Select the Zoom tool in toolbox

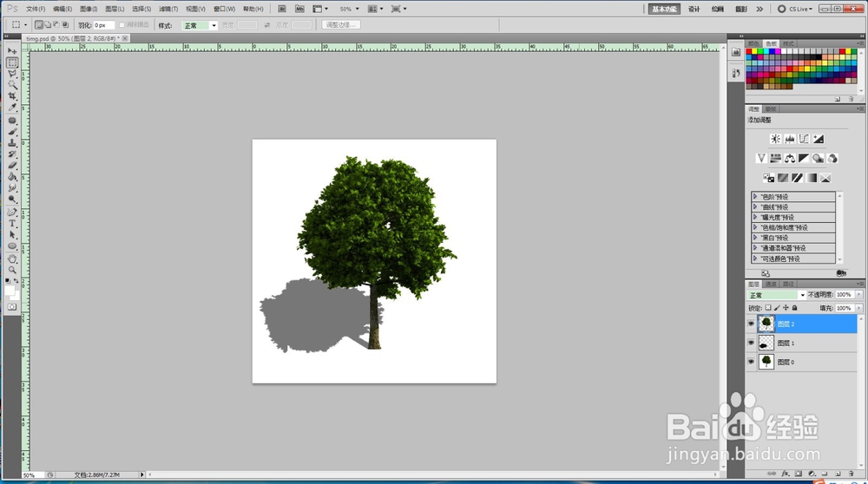pos(12,270)
